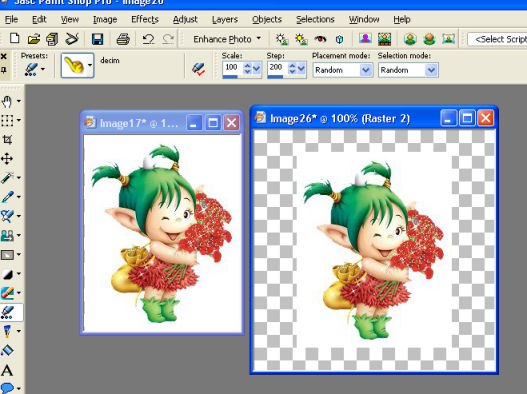This screenshot has height=394, width=527.
Task: Open the Window menu
Action: point(364,19)
